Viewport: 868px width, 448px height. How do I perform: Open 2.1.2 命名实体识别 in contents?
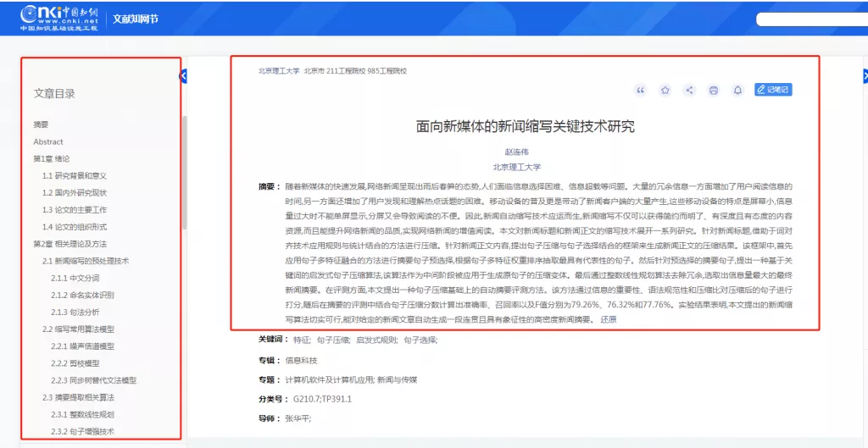click(x=82, y=295)
